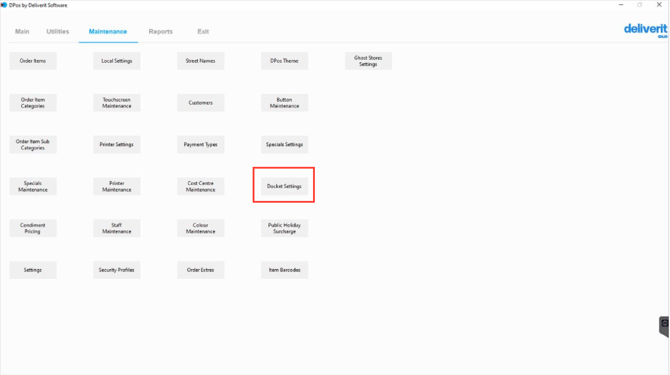Image resolution: width=670 pixels, height=375 pixels.
Task: Open Button Maintenance
Action: (284, 103)
